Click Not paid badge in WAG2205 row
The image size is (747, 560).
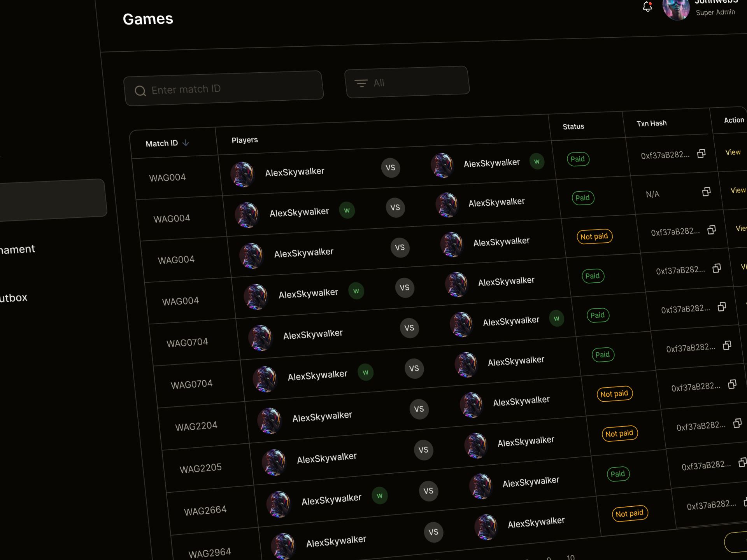(619, 434)
